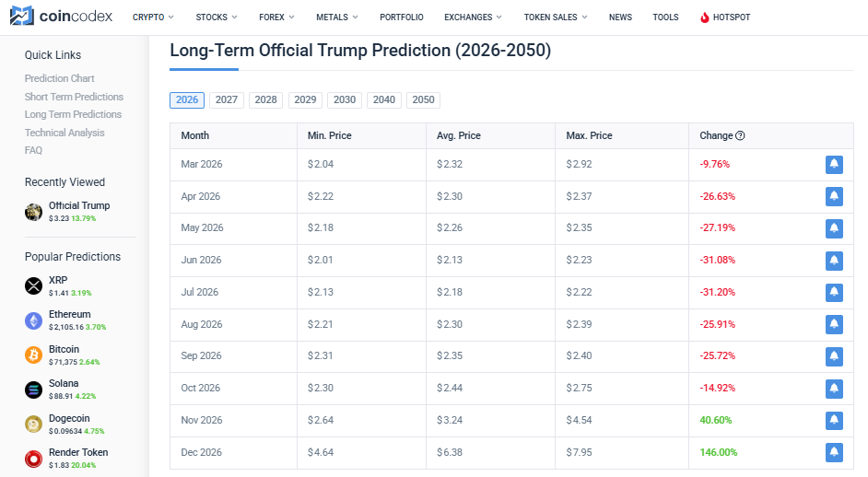The image size is (868, 477).
Task: Expand the Exchanges dropdown menu
Action: 473,17
